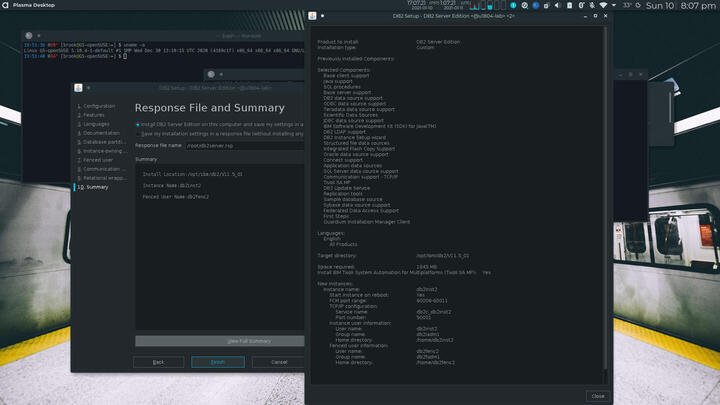Go to the 7. Fenced user wizard step

tap(95, 160)
